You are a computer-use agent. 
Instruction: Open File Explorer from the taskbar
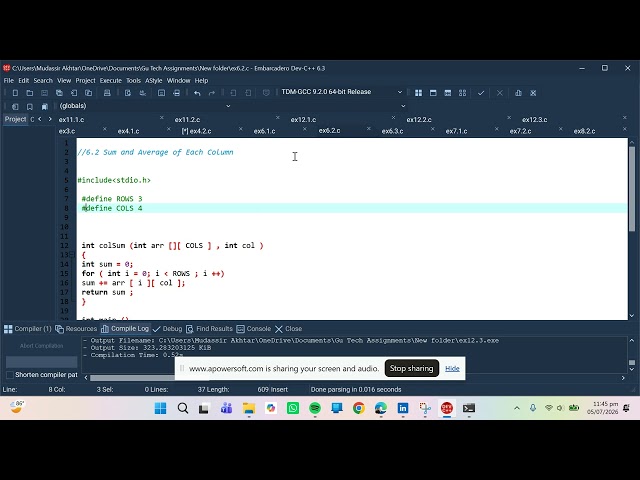point(249,408)
